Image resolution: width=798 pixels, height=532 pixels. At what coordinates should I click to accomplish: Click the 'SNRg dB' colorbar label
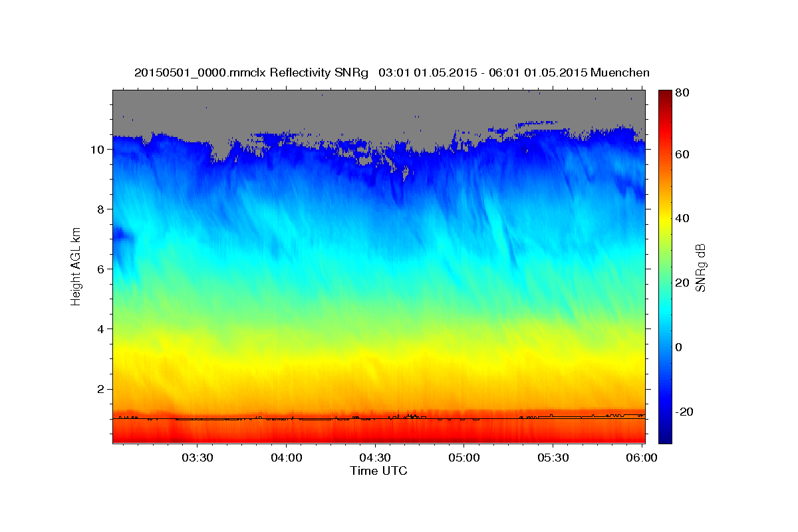(700, 267)
